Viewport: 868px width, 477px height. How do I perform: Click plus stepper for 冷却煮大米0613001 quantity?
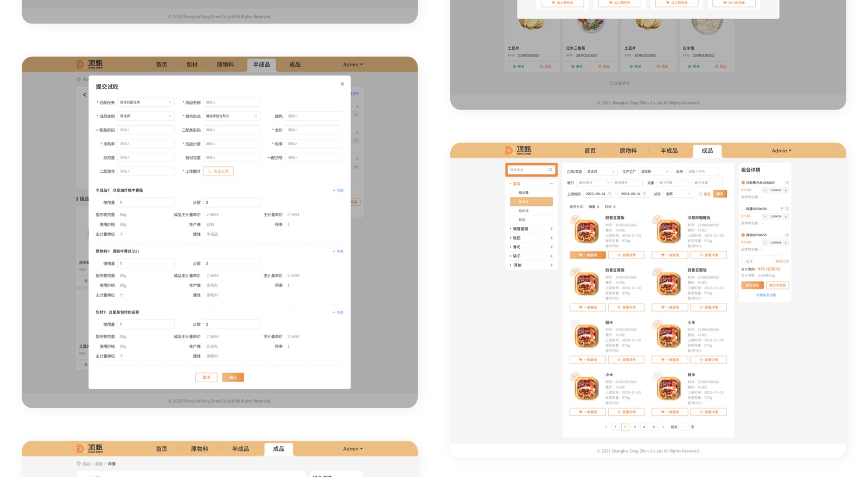point(786,190)
